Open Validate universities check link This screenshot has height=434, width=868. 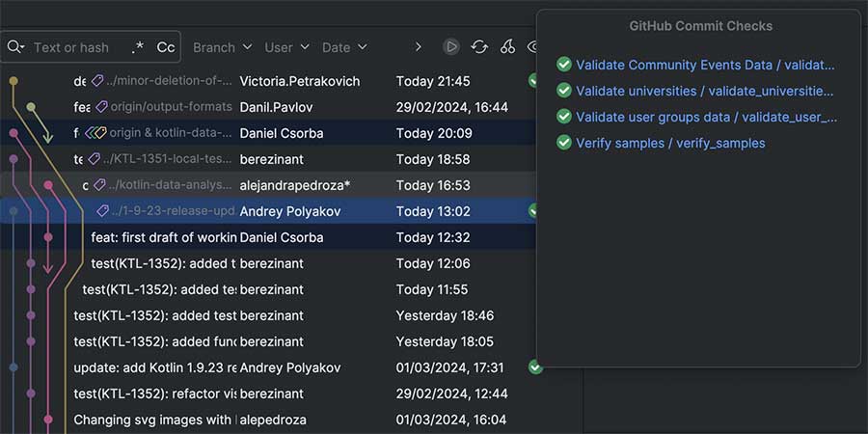[704, 91]
